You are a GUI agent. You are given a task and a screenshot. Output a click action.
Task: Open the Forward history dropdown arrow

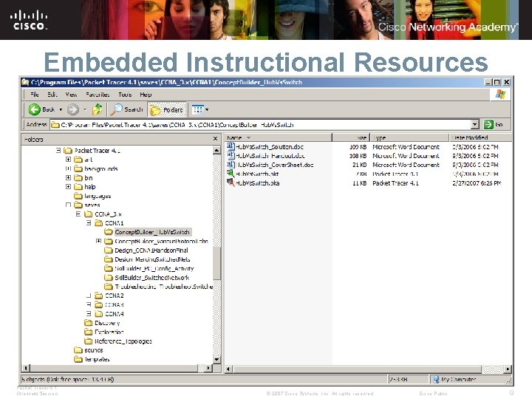tap(85, 109)
